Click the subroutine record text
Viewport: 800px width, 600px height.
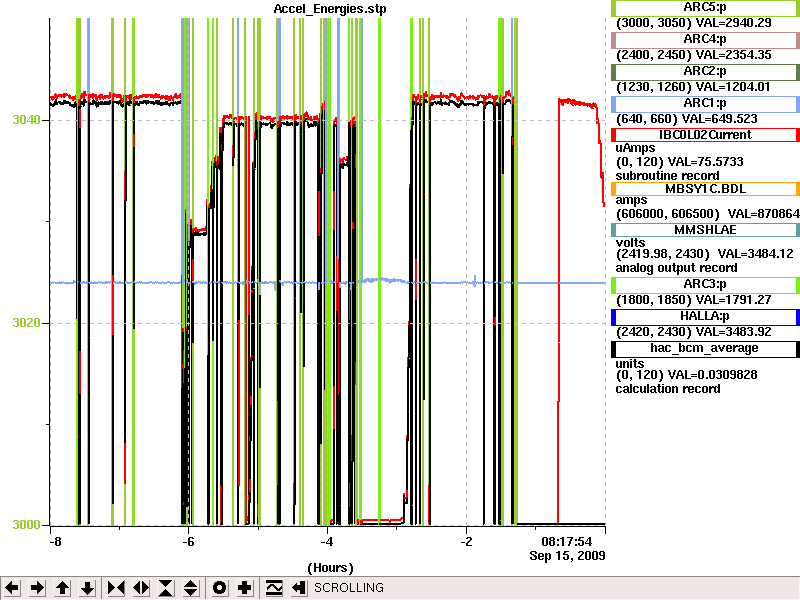coord(667,176)
